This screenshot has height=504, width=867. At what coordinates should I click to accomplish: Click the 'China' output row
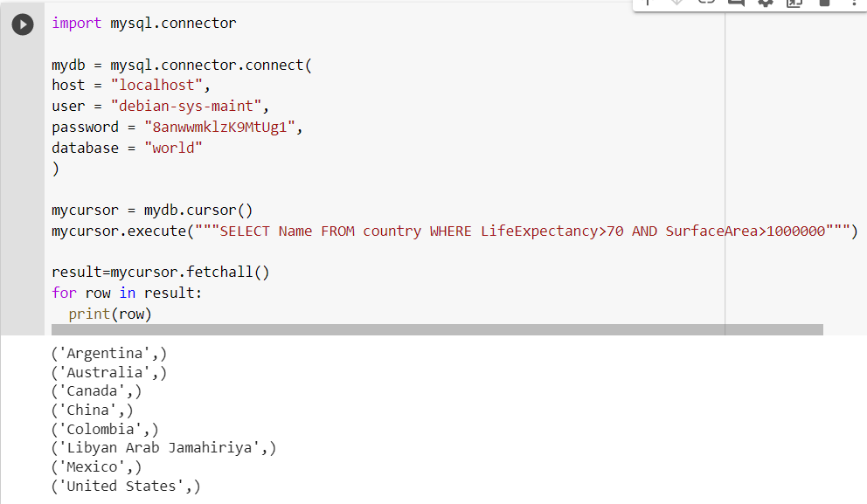click(93, 410)
